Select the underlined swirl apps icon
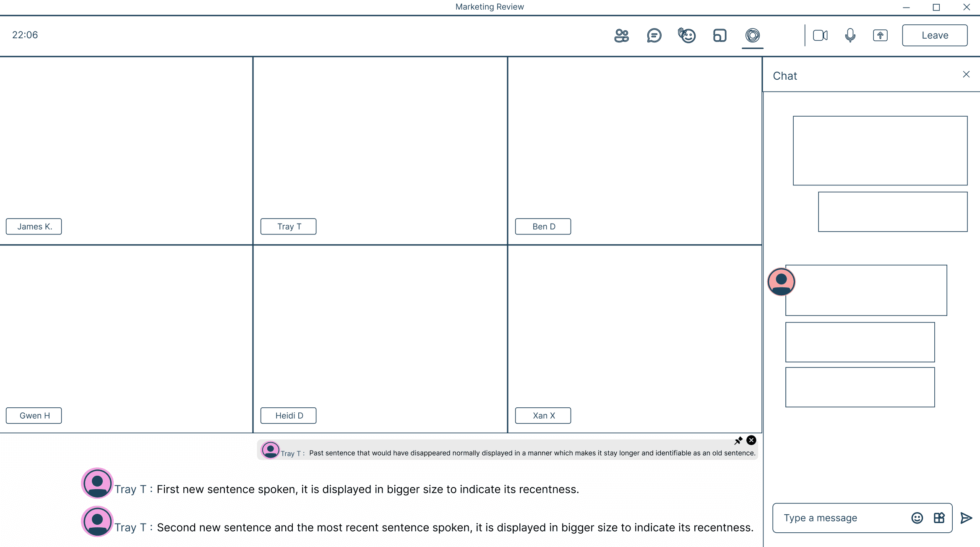This screenshot has width=980, height=547. pos(752,36)
